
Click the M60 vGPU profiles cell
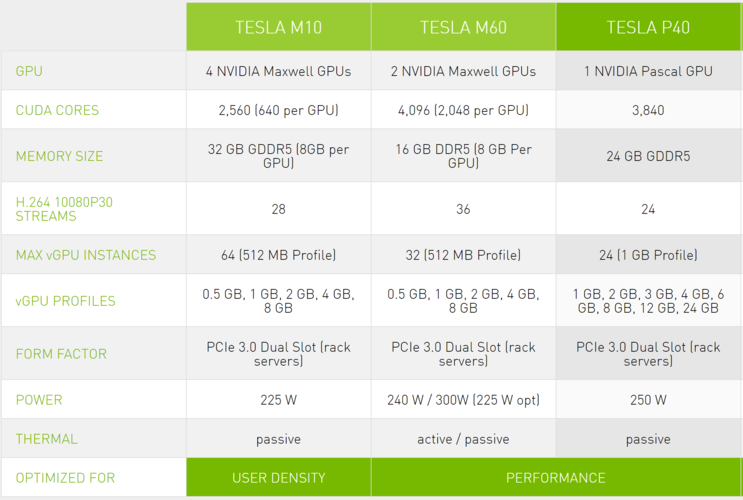point(463,301)
